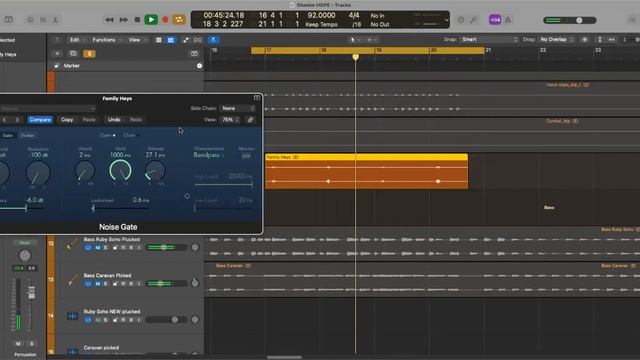
Task: Select the Ducker mode tab
Action: click(x=27, y=135)
